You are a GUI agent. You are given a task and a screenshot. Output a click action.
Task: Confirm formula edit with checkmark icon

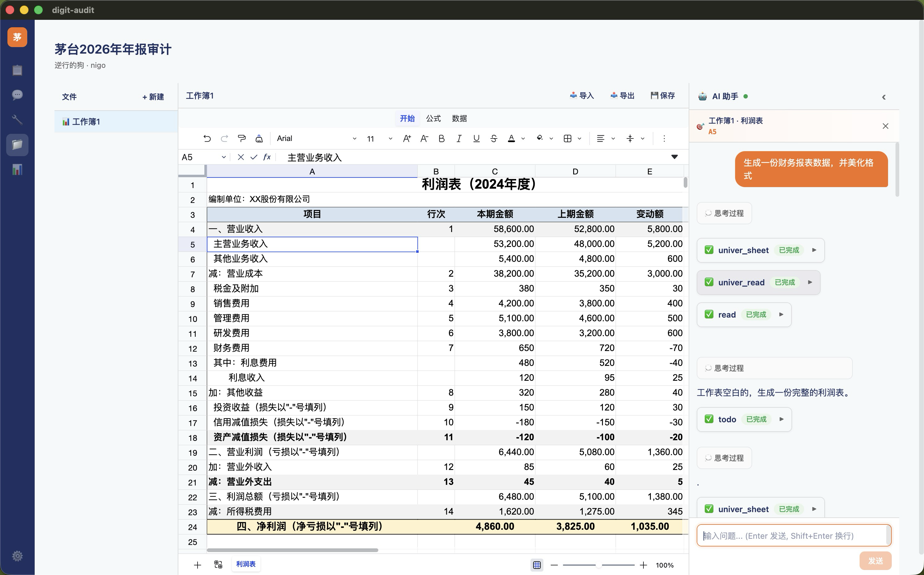254,157
